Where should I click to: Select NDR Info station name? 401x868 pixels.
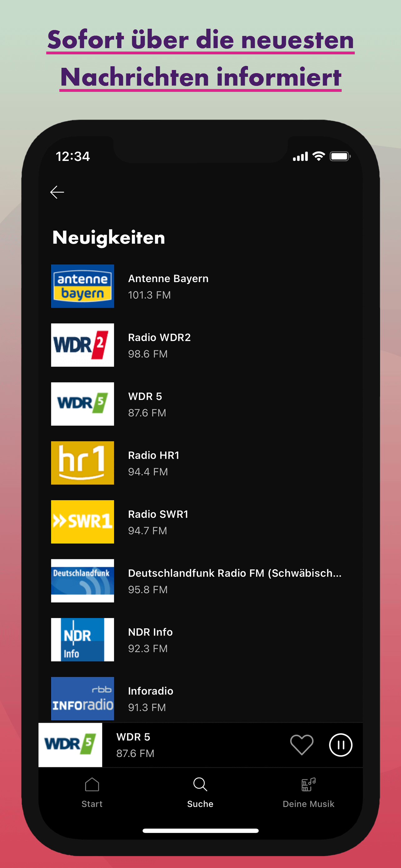[x=151, y=632]
